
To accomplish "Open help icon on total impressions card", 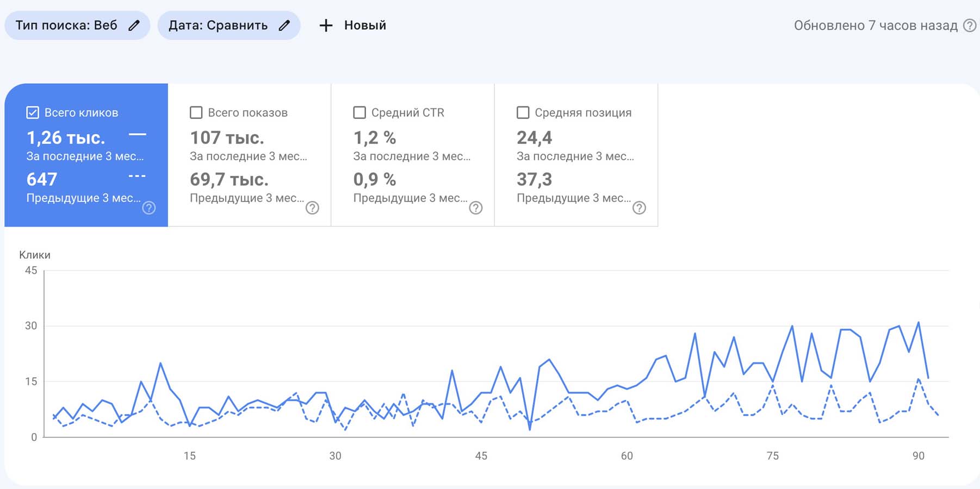I will [312, 208].
